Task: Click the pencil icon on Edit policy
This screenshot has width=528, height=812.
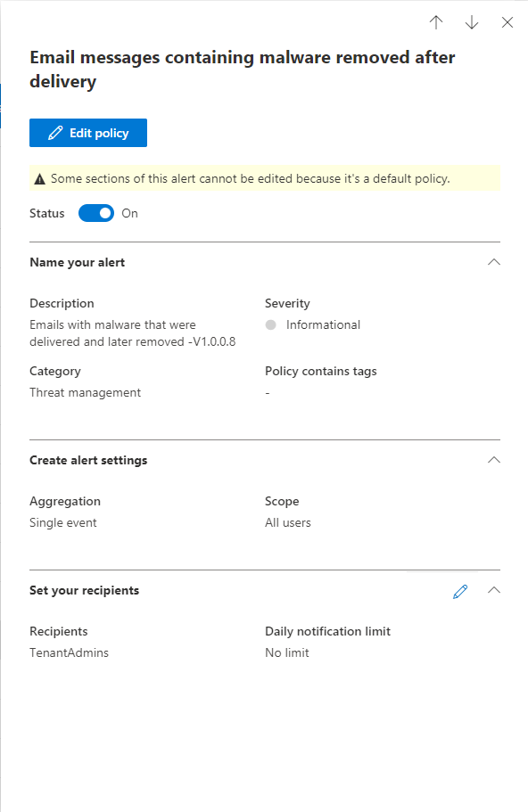Action: pos(55,133)
